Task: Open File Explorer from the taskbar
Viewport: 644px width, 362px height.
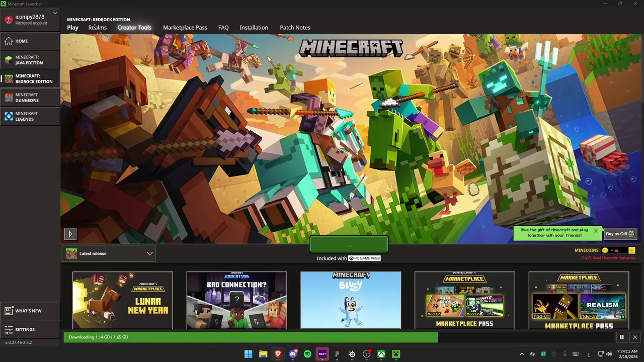Action: [x=263, y=354]
